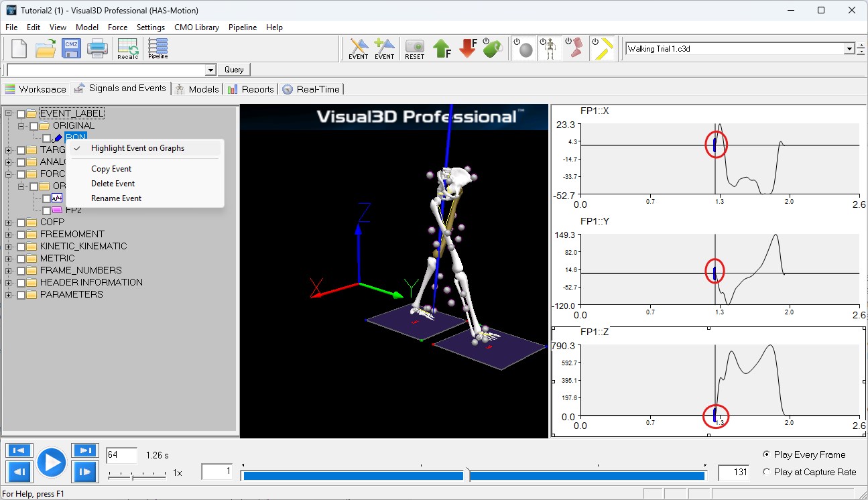
Task: Click the FP2 pink plate icon
Action: (57, 210)
